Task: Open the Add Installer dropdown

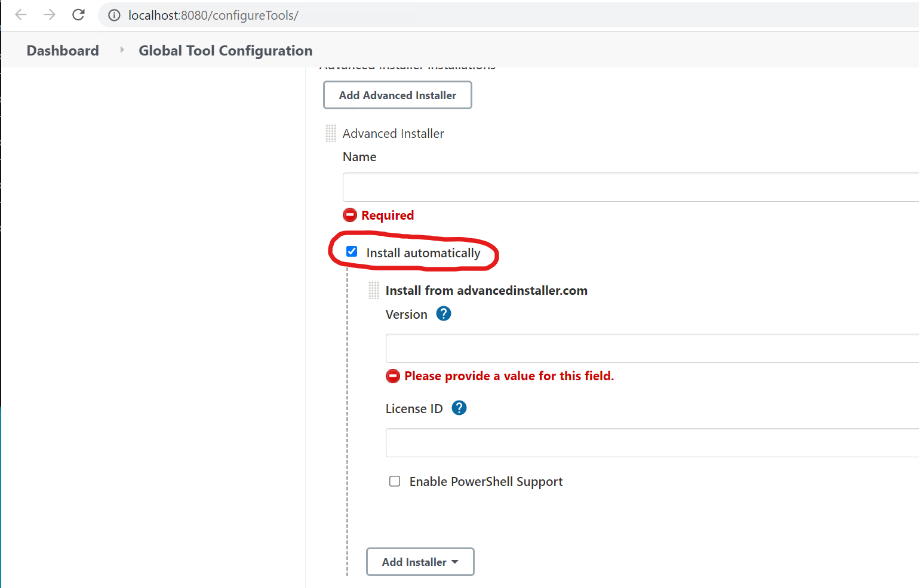Action: pos(420,562)
